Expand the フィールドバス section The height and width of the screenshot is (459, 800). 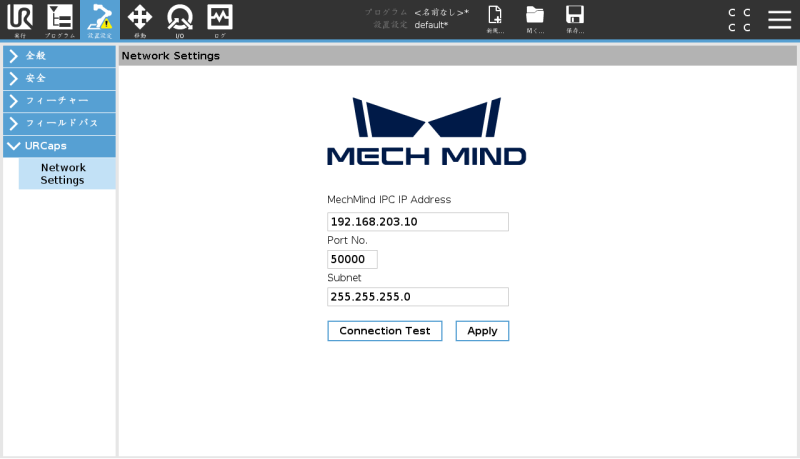tap(59, 123)
